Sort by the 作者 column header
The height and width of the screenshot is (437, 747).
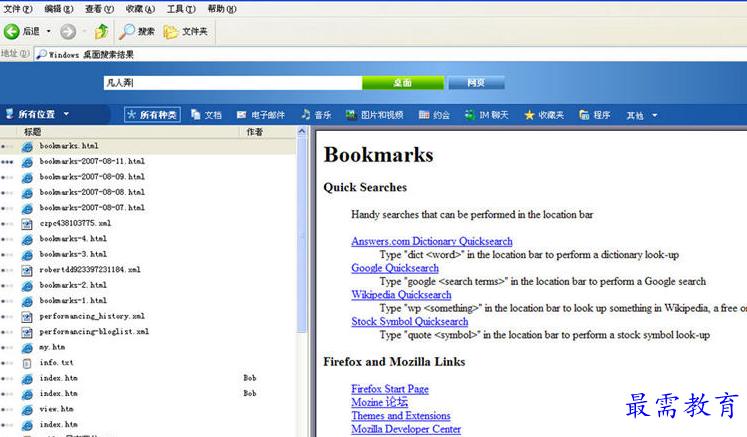[x=255, y=132]
